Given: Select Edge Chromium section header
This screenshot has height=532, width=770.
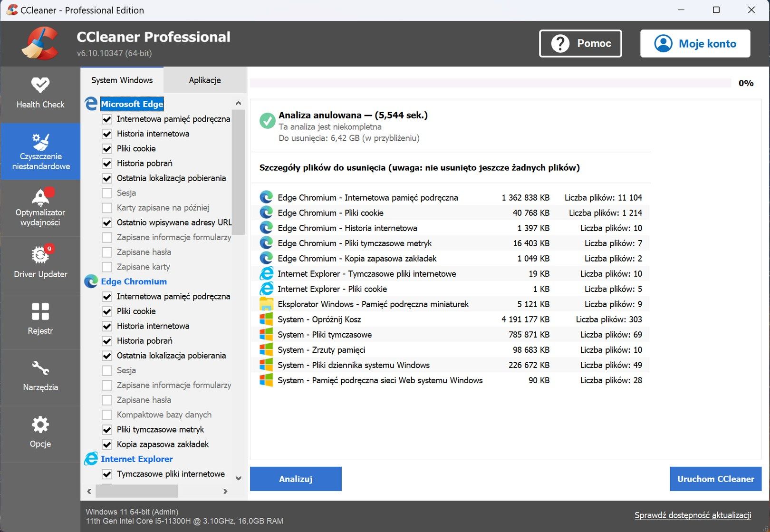Looking at the screenshot, I should click(x=134, y=281).
